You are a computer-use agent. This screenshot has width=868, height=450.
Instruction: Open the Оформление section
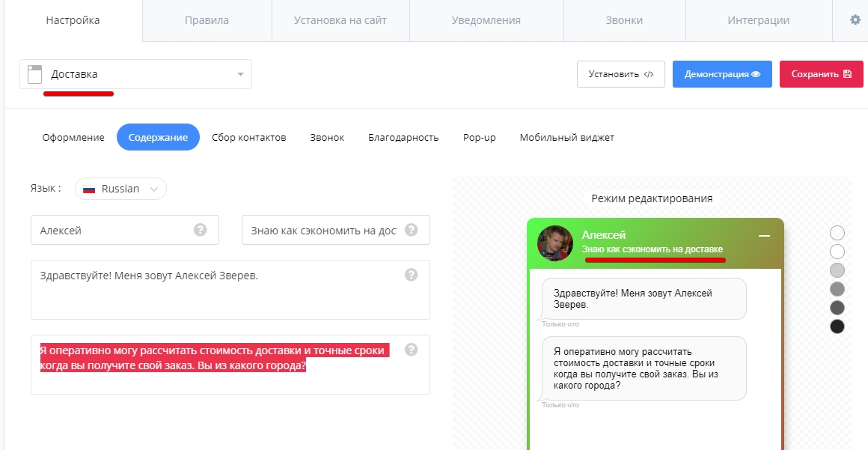point(73,138)
